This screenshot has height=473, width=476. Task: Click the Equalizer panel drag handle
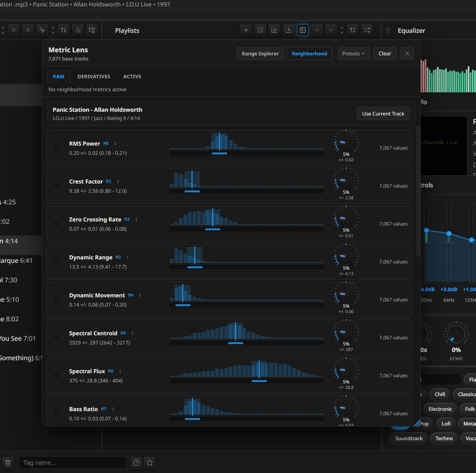(388, 30)
